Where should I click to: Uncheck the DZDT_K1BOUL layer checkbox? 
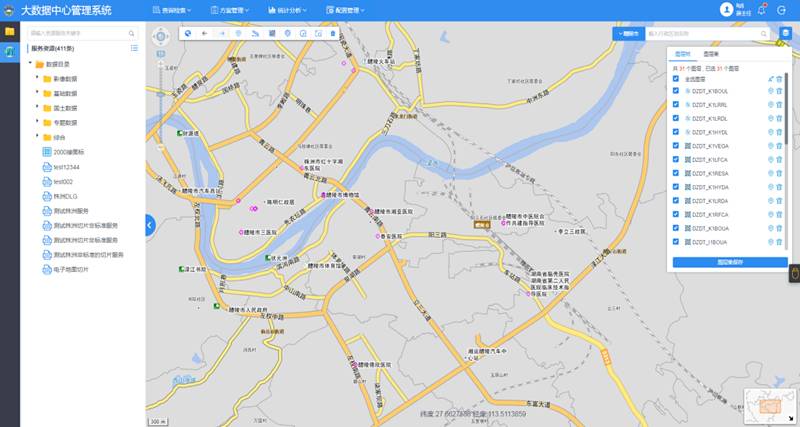tap(676, 91)
